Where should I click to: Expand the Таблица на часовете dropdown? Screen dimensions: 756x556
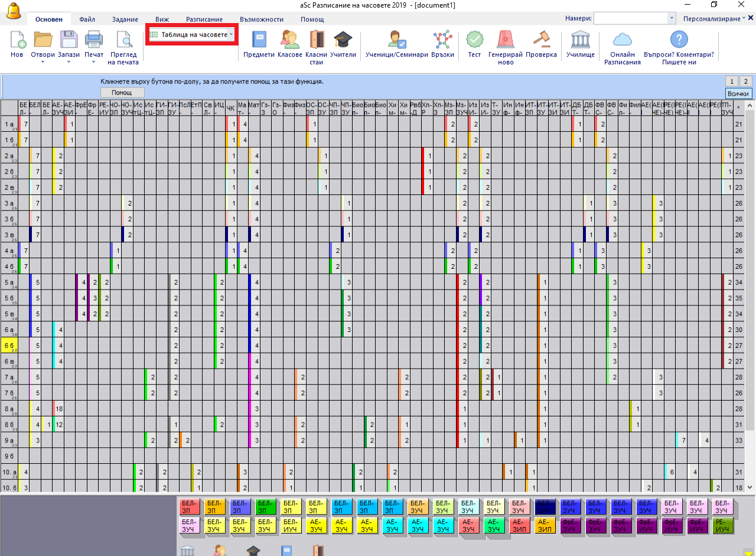point(230,35)
